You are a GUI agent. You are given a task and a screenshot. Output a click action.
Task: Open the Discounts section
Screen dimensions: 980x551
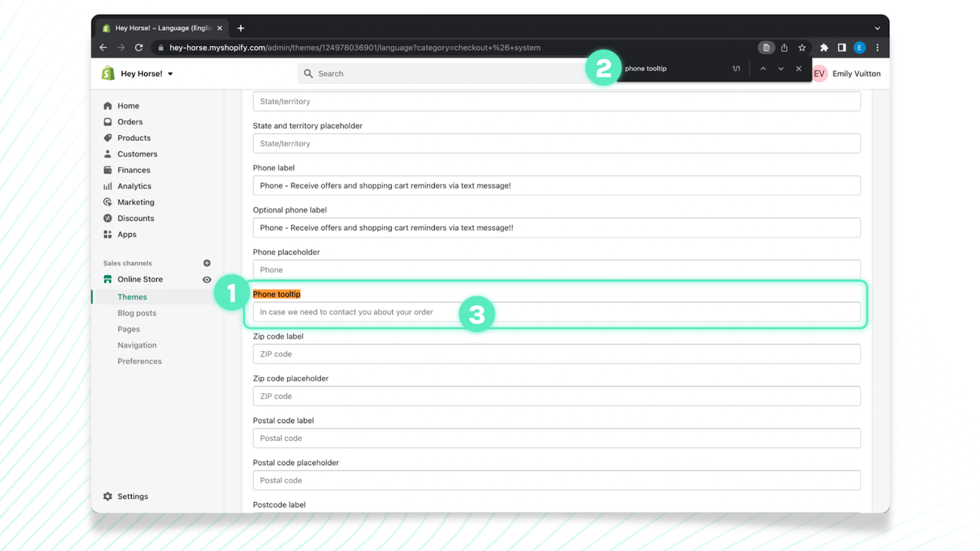135,218
